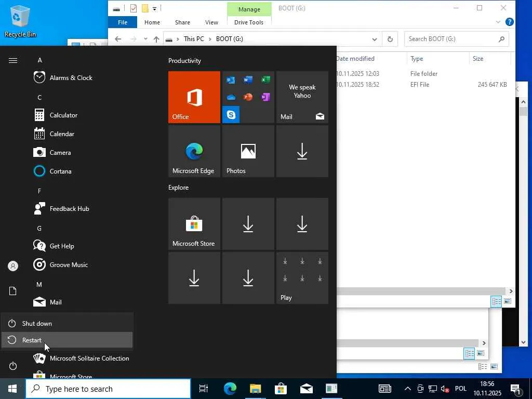This screenshot has height=399, width=532.
Task: Open Task View on the taskbar
Action: point(204,389)
